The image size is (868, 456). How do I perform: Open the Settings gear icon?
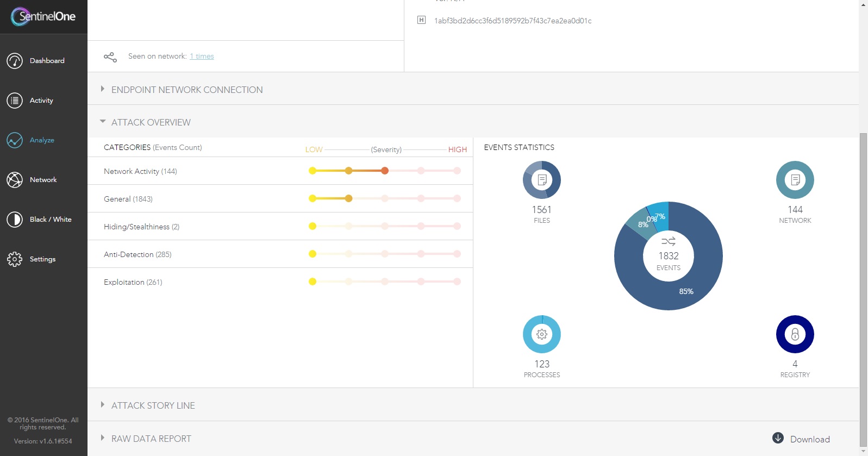(15, 259)
